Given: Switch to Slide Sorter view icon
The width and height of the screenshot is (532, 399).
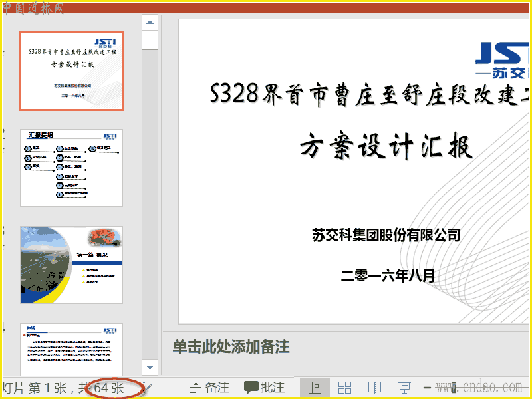Looking at the screenshot, I should 344,388.
